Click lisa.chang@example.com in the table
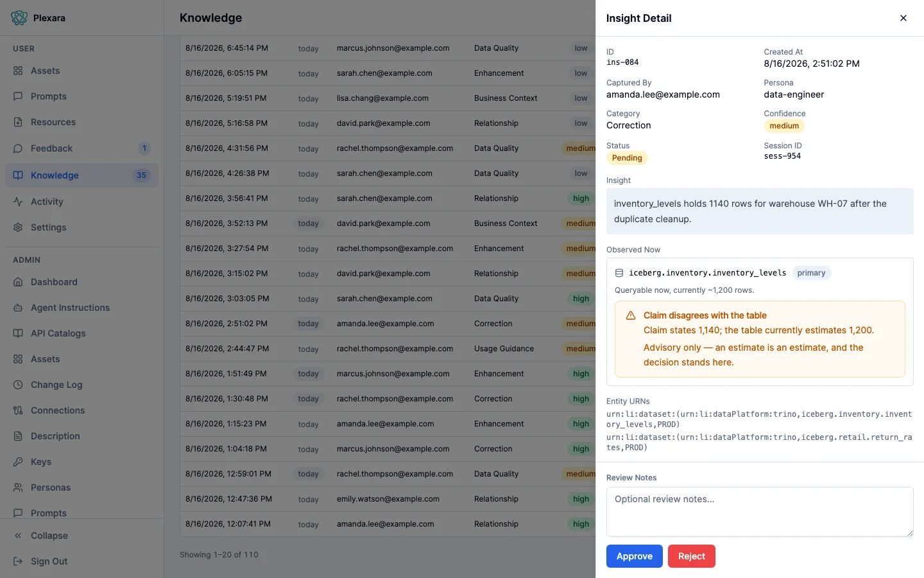The image size is (924, 578). pyautogui.click(x=382, y=98)
